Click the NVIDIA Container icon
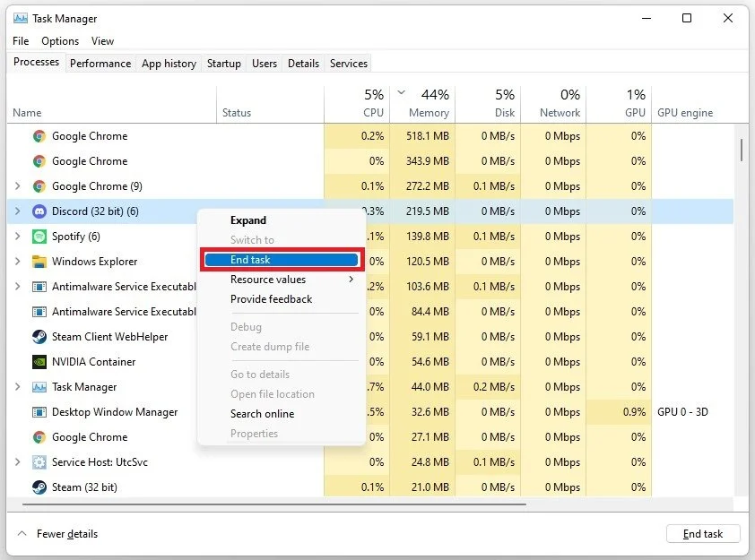Viewport: 755px width, 560px height. tap(39, 362)
